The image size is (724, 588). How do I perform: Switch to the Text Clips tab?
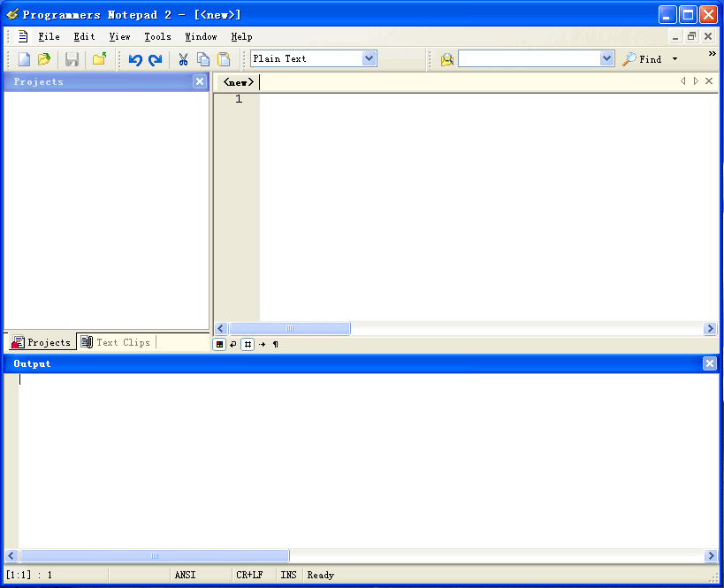click(117, 342)
